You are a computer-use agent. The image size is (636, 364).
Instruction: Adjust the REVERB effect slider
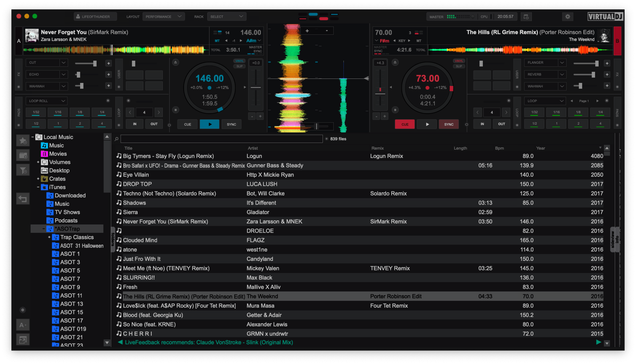click(593, 75)
